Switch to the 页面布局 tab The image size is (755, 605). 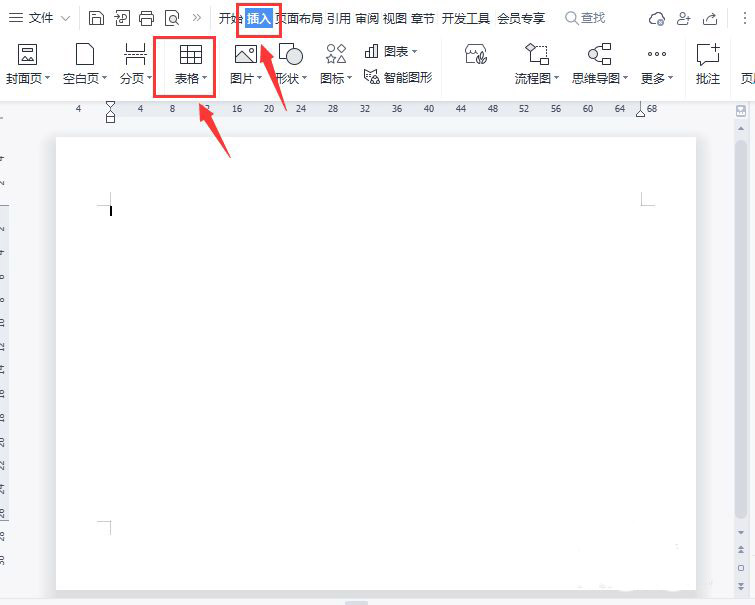click(x=299, y=18)
